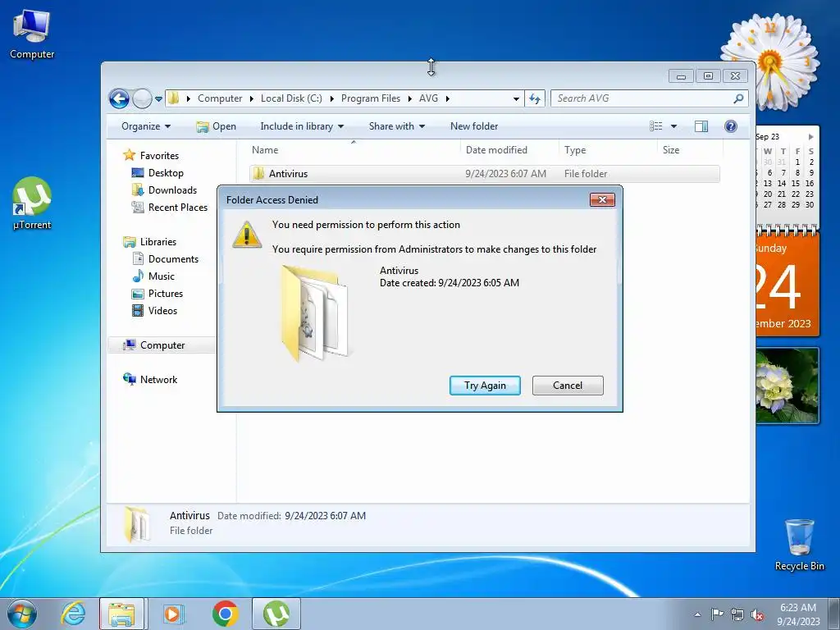Click the AVG breadcrumb segment
The image size is (840, 630).
click(428, 98)
